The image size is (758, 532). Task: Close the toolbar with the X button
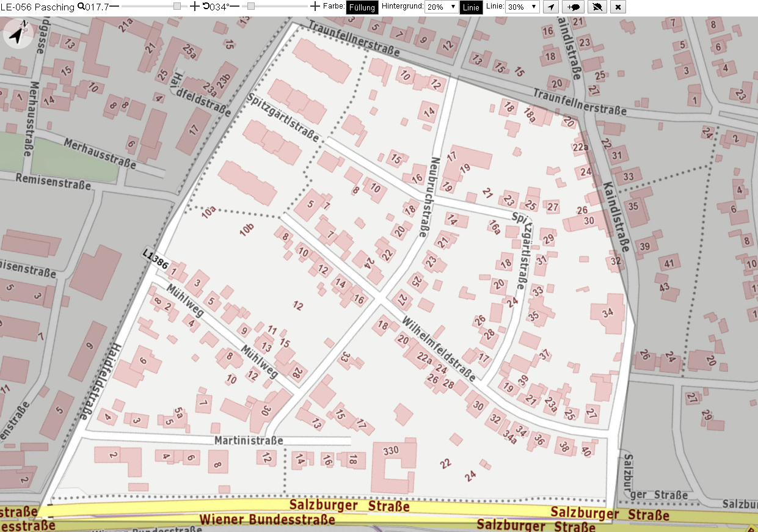click(x=618, y=7)
